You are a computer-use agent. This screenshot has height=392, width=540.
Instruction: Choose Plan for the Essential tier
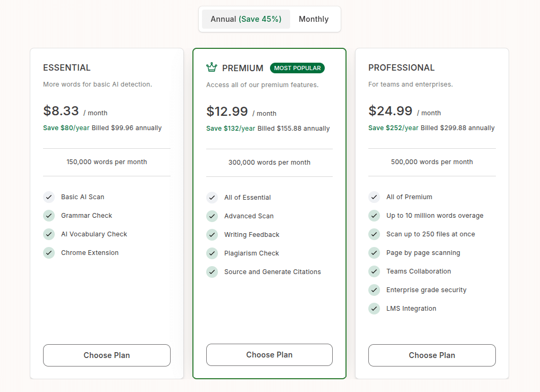click(x=106, y=355)
